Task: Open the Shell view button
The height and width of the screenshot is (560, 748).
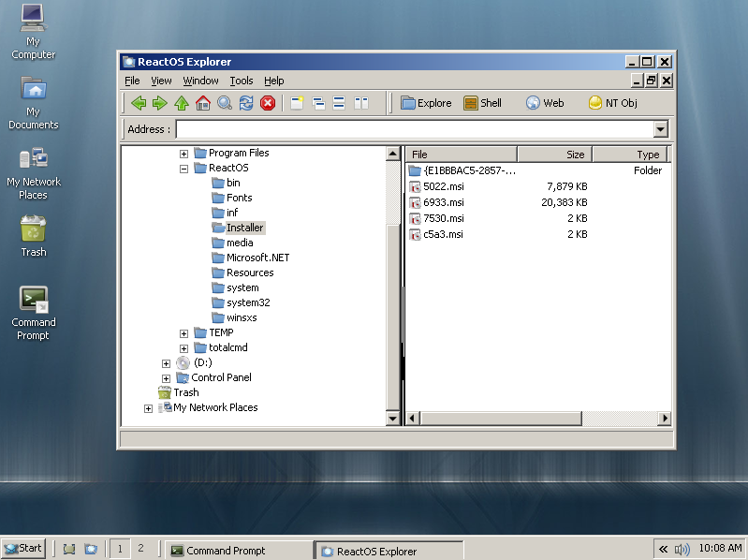Action: [482, 103]
